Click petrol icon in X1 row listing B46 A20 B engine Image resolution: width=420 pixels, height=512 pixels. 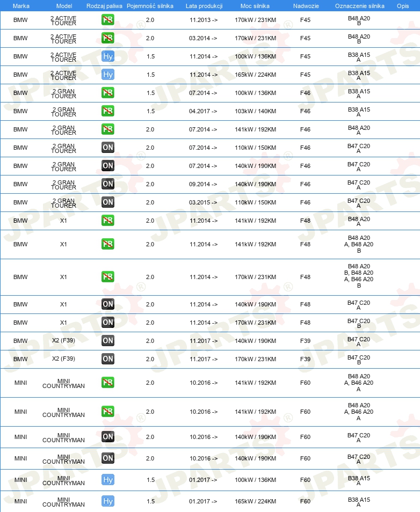(x=108, y=277)
